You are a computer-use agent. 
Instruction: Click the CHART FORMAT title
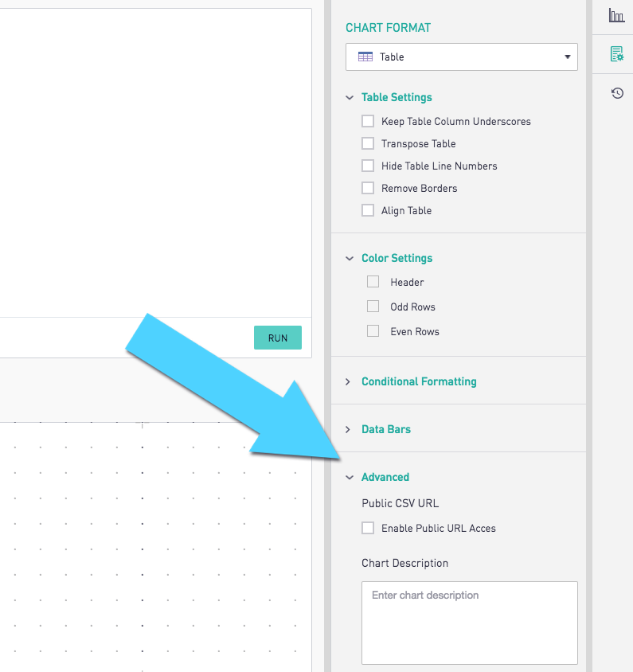(389, 28)
